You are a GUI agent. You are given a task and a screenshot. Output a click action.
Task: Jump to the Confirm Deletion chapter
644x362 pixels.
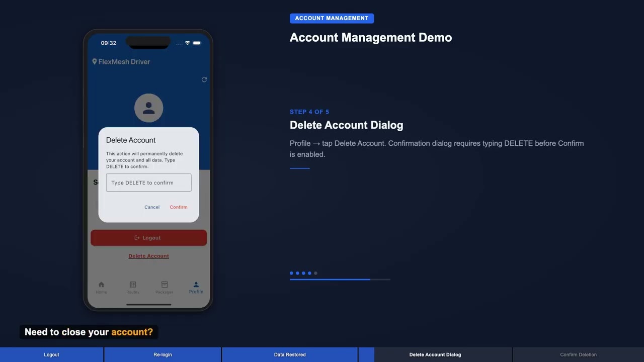click(579, 354)
